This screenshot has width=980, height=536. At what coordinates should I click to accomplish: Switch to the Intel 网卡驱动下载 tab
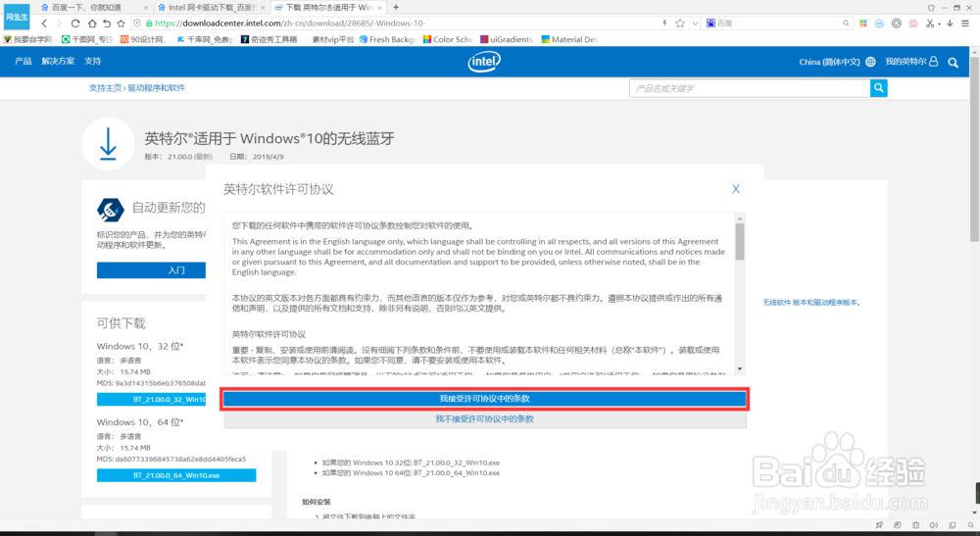(x=210, y=8)
